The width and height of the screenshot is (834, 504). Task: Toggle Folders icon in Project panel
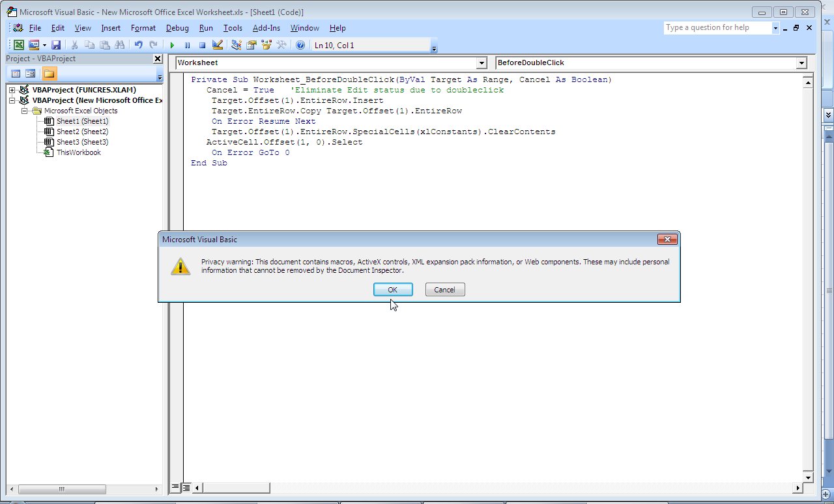click(x=50, y=74)
